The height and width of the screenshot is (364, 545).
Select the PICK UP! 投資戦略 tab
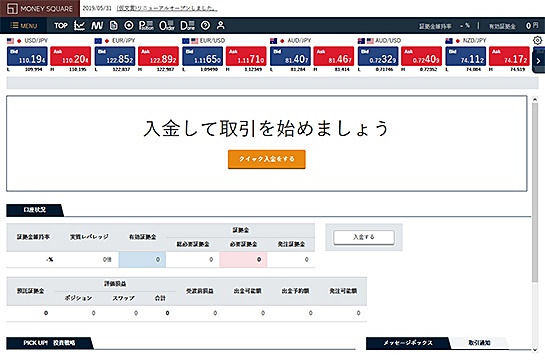point(49,343)
